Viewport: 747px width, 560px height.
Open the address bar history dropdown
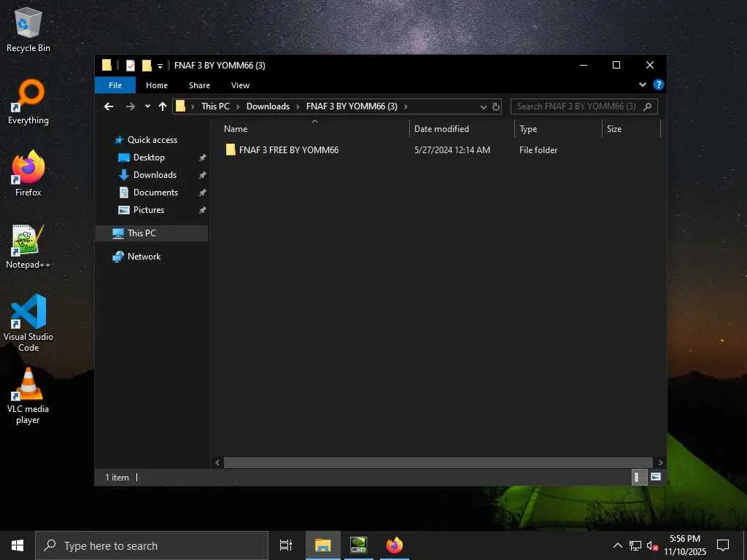483,106
